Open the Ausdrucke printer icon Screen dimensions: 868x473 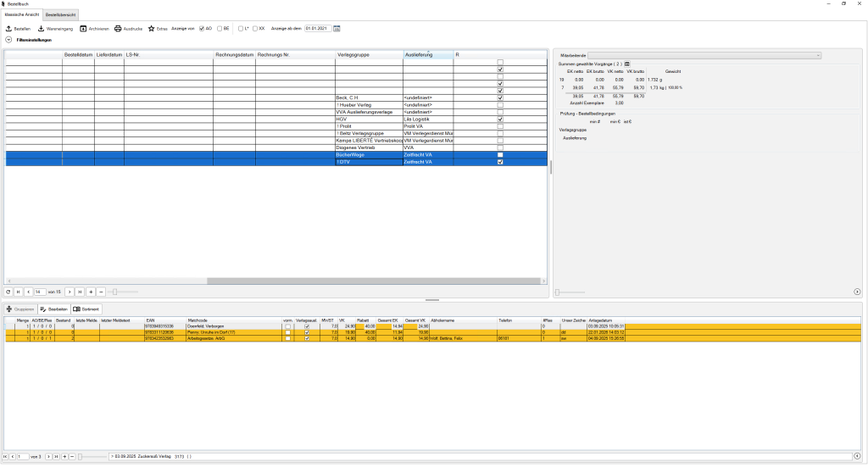pos(119,28)
